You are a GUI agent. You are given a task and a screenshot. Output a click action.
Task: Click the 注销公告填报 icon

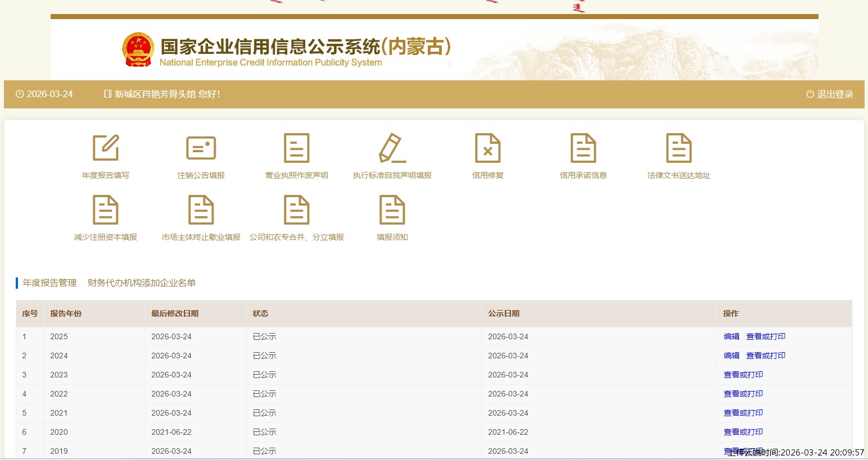pyautogui.click(x=201, y=148)
